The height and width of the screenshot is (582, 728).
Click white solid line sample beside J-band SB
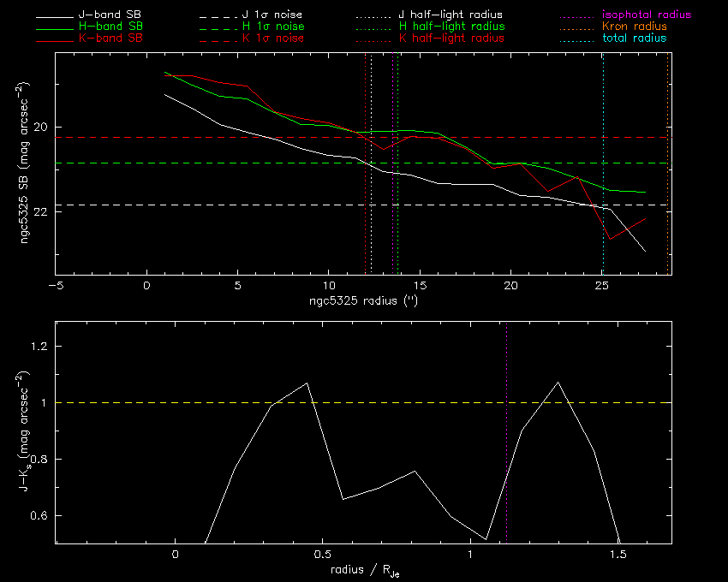pyautogui.click(x=55, y=18)
